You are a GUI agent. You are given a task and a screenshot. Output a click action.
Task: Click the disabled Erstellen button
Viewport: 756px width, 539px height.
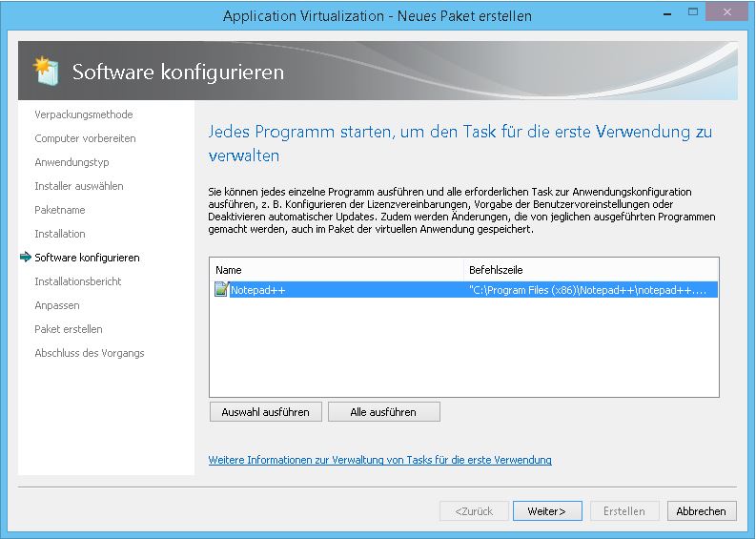coord(624,511)
